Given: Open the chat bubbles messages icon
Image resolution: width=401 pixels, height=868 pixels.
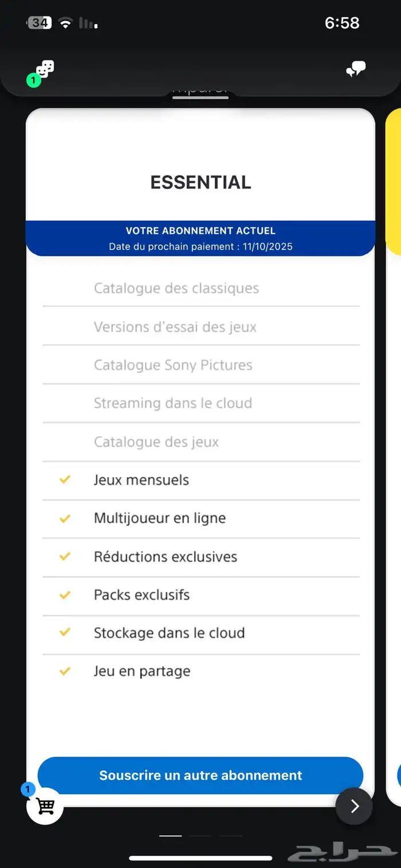Looking at the screenshot, I should [x=356, y=71].
